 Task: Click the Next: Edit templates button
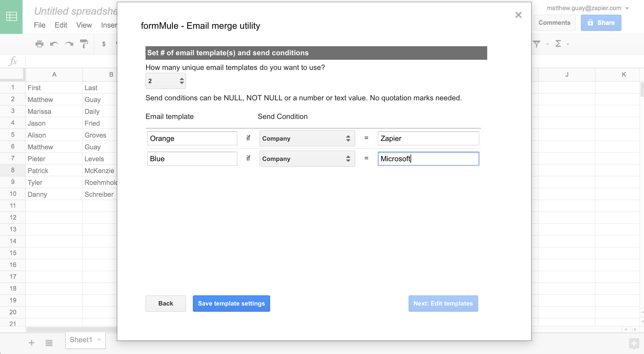coord(443,304)
